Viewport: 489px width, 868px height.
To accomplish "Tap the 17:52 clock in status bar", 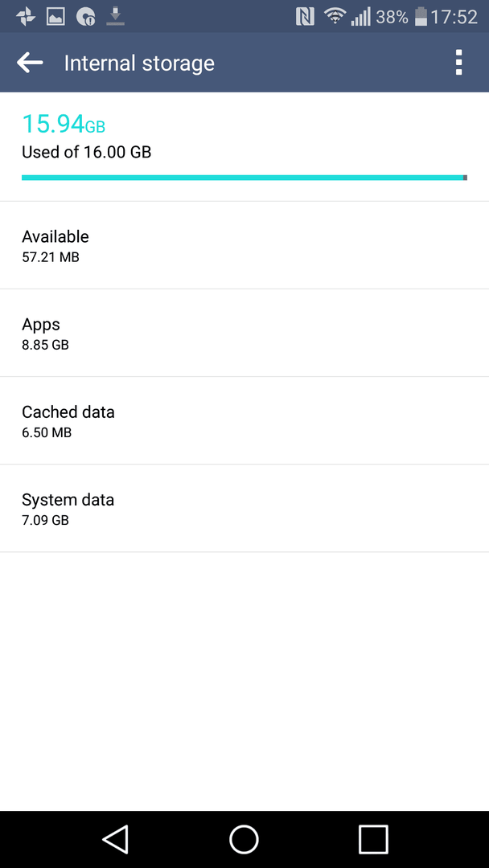I will point(454,17).
